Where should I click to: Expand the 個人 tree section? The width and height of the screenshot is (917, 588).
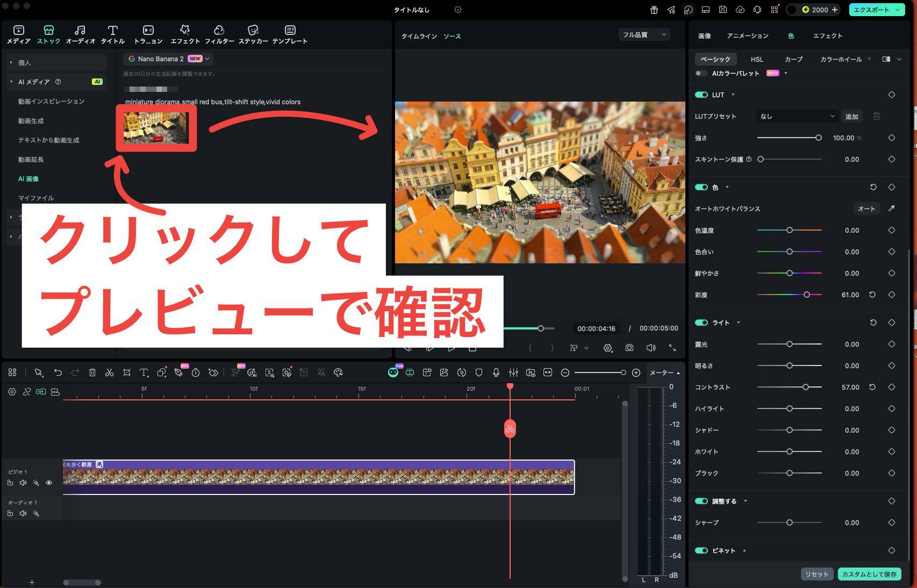[11, 63]
